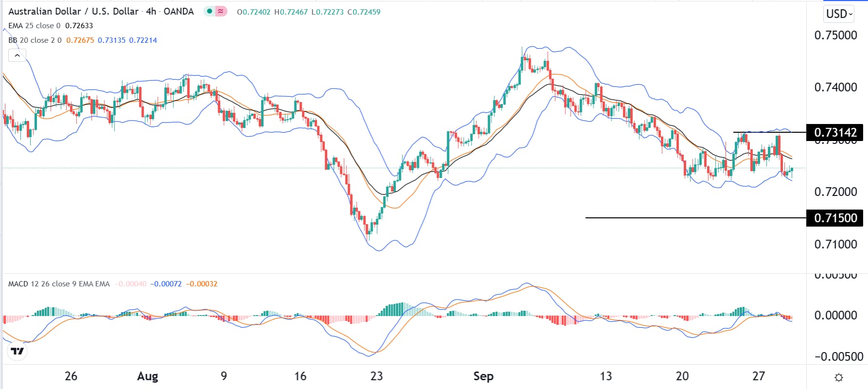Select the EMA 25 indicator legend
The width and height of the screenshot is (868, 389).
tap(34, 26)
